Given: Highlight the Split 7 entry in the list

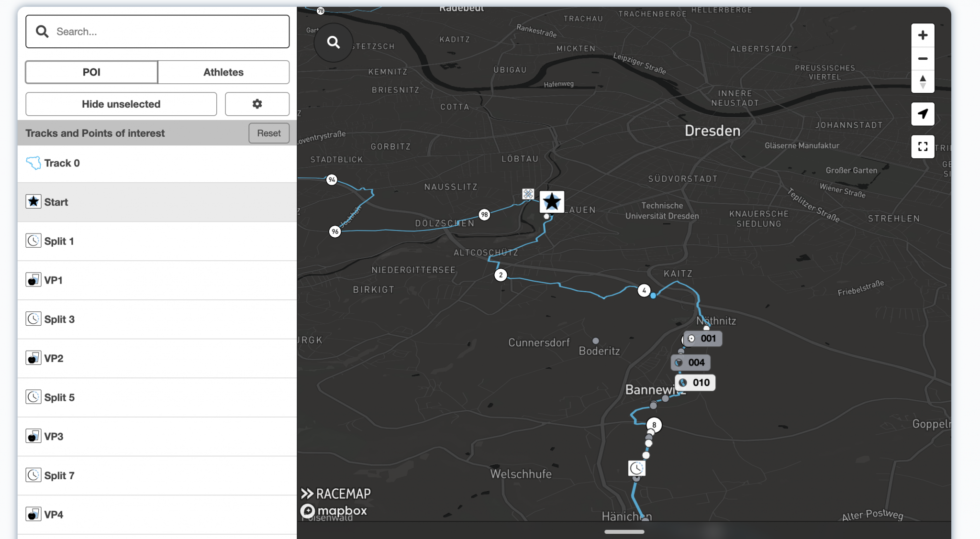Looking at the screenshot, I should (59, 475).
